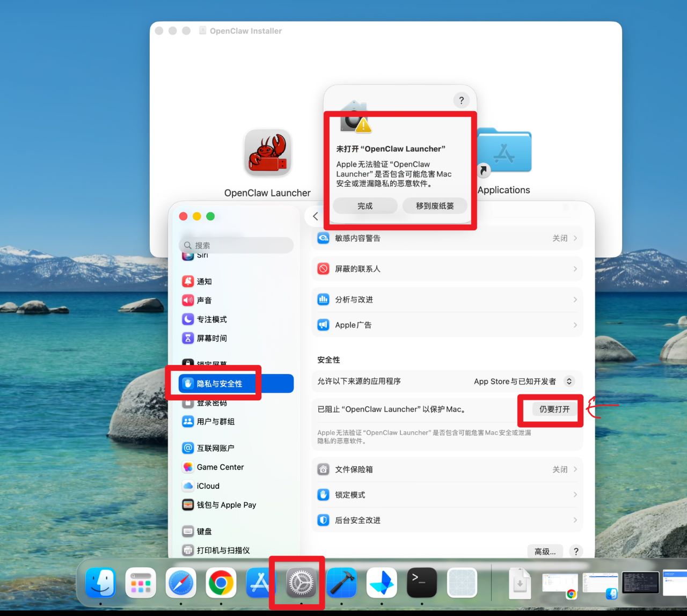Click the 高级… button
Screen dimensions: 687x616
pyautogui.click(x=545, y=551)
